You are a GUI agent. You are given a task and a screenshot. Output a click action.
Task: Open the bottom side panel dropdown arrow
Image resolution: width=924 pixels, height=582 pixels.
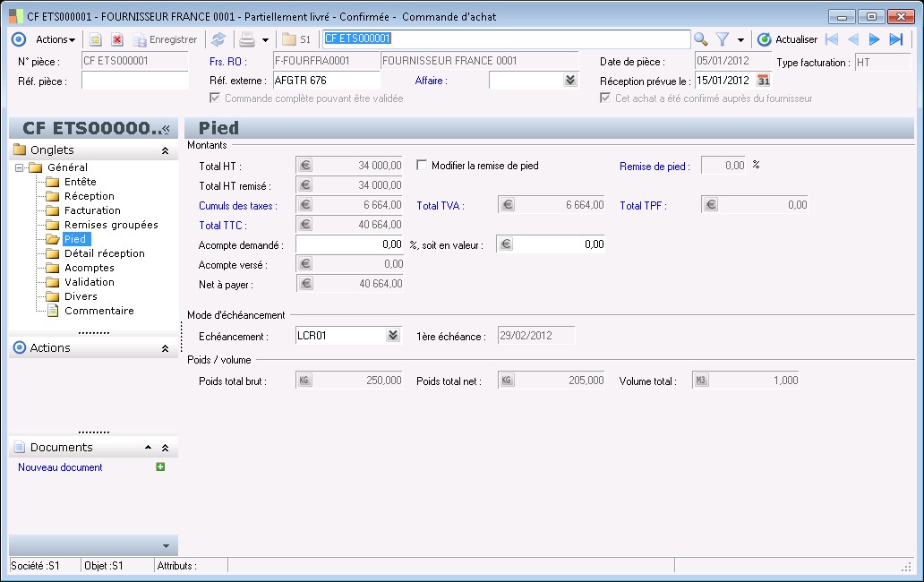(x=166, y=546)
